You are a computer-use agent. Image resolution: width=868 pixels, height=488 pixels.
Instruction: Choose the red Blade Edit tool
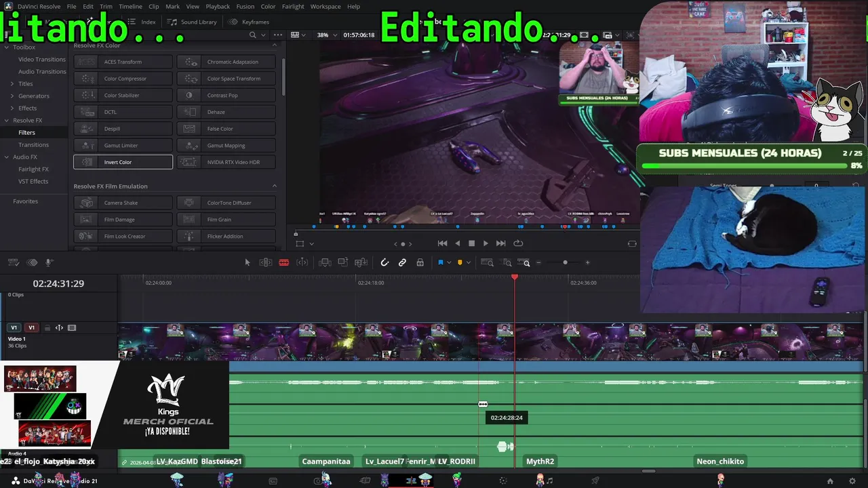pos(284,262)
